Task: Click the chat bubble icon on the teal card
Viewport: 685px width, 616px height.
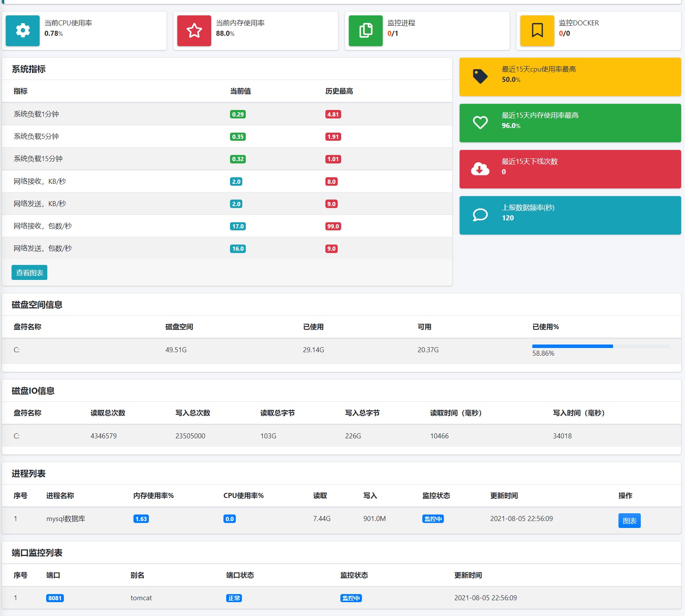Action: 480,215
